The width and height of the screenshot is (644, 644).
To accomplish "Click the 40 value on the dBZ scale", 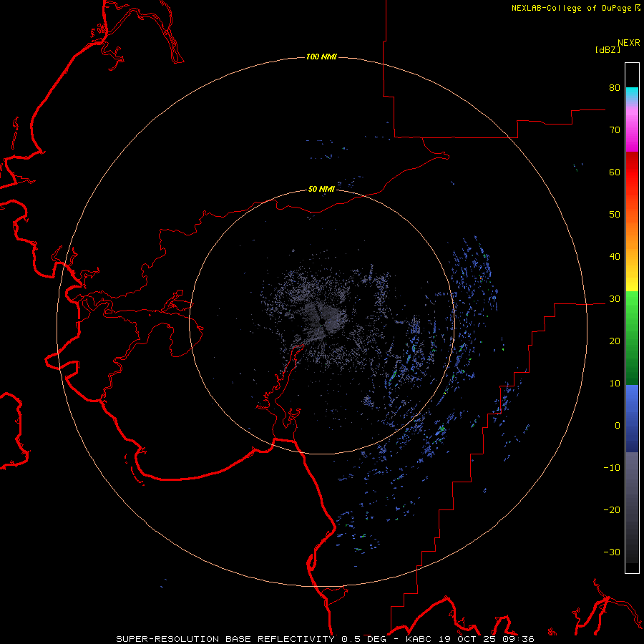I will [x=615, y=257].
